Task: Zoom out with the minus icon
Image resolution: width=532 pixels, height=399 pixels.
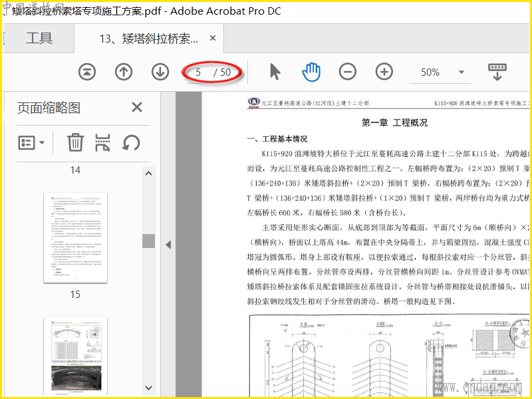Action: 348,72
